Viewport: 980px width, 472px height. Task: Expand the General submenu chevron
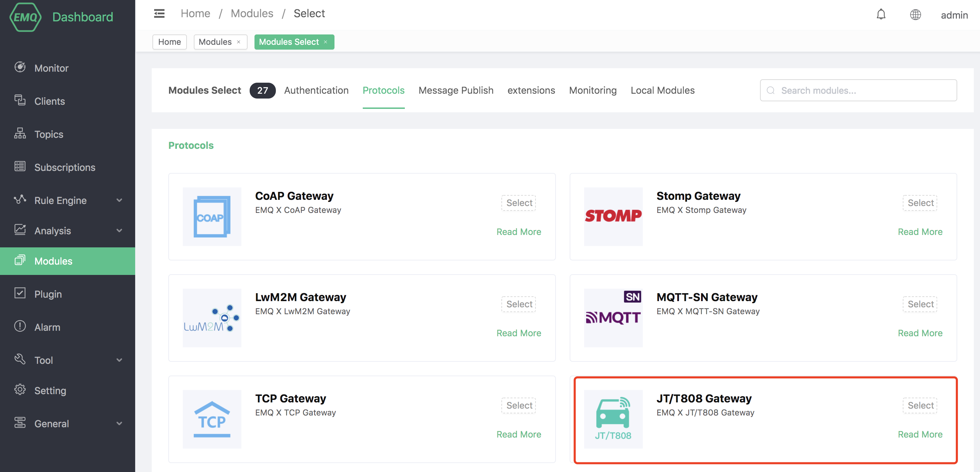(119, 424)
